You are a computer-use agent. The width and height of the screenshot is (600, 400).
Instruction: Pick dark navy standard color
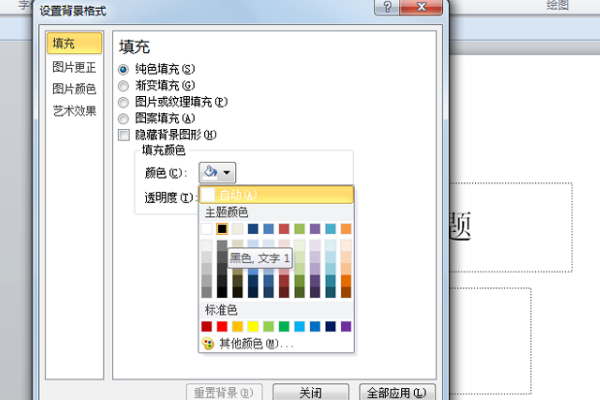coord(331,327)
